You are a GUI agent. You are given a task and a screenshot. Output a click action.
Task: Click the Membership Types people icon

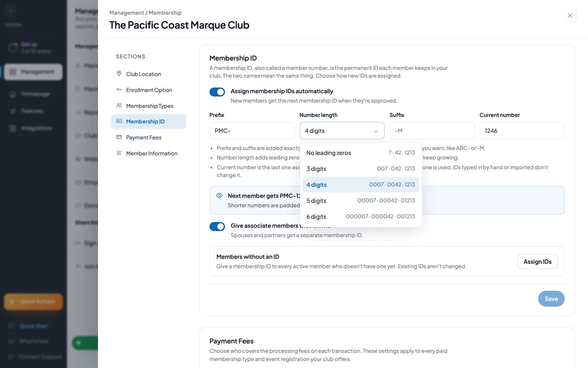pyautogui.click(x=119, y=105)
